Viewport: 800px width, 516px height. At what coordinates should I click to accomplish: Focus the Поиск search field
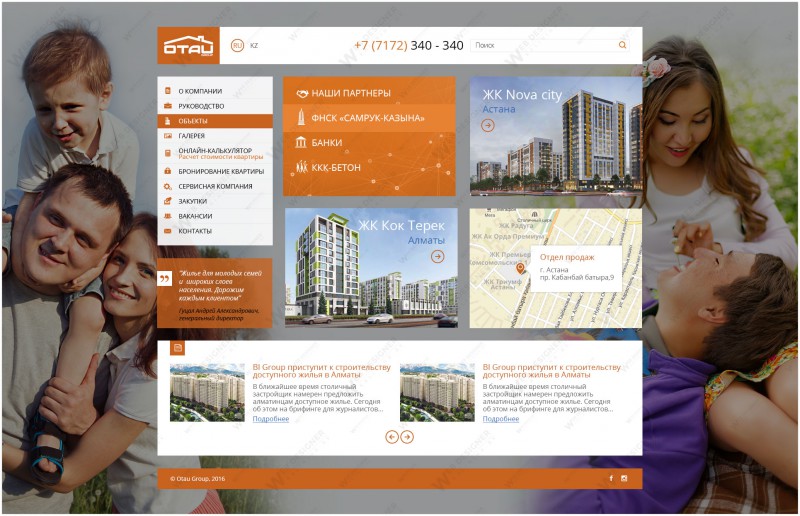[549, 45]
